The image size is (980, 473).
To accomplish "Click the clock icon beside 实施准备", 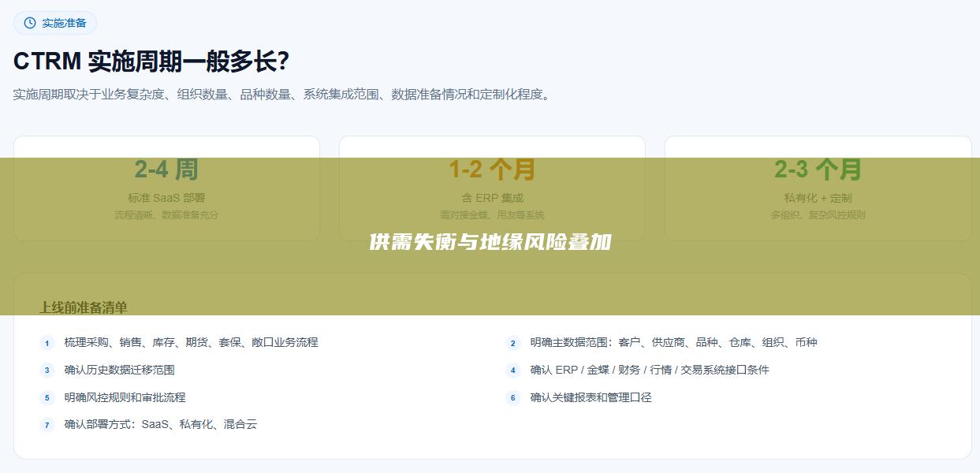I will pyautogui.click(x=30, y=23).
